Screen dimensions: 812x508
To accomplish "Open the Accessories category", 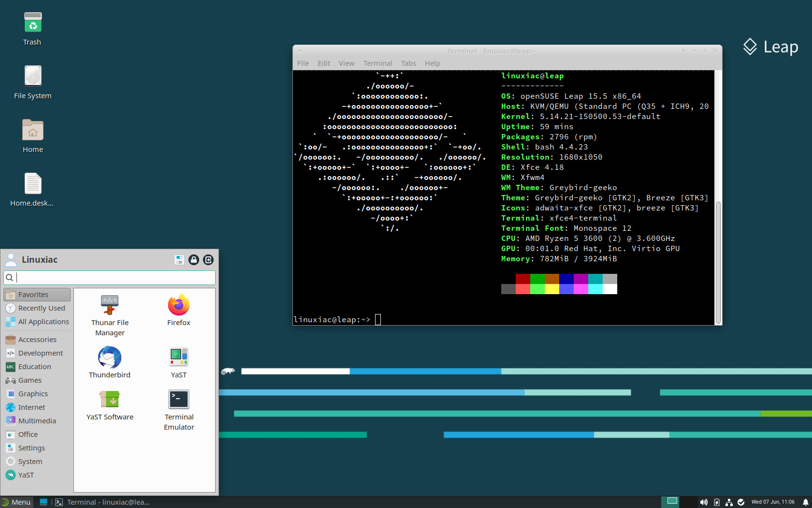I will pyautogui.click(x=37, y=340).
